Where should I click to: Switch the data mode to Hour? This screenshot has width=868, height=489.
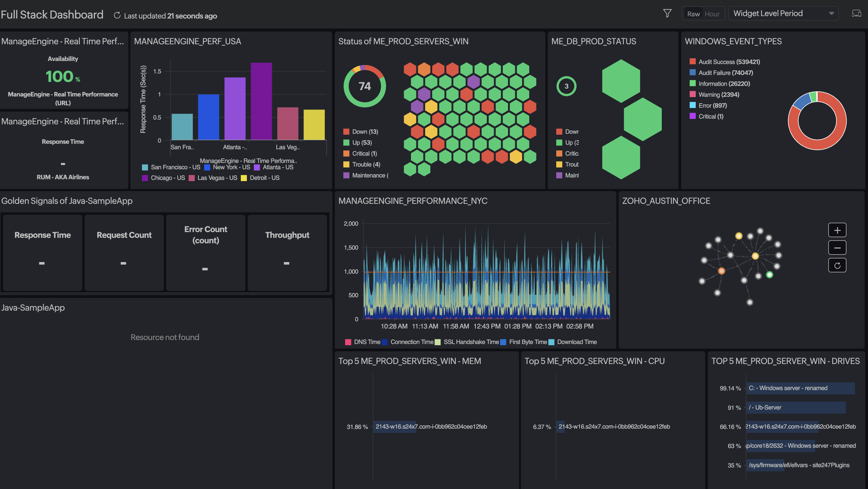click(x=712, y=13)
